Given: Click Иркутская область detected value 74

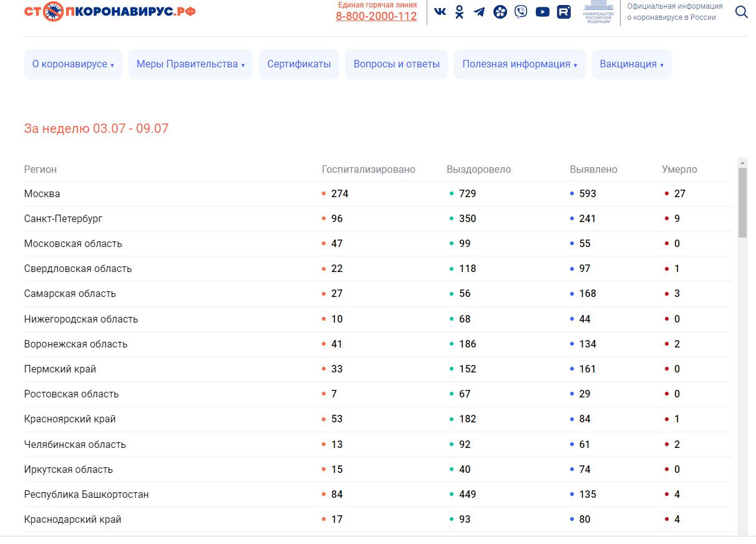Looking at the screenshot, I should 585,470.
